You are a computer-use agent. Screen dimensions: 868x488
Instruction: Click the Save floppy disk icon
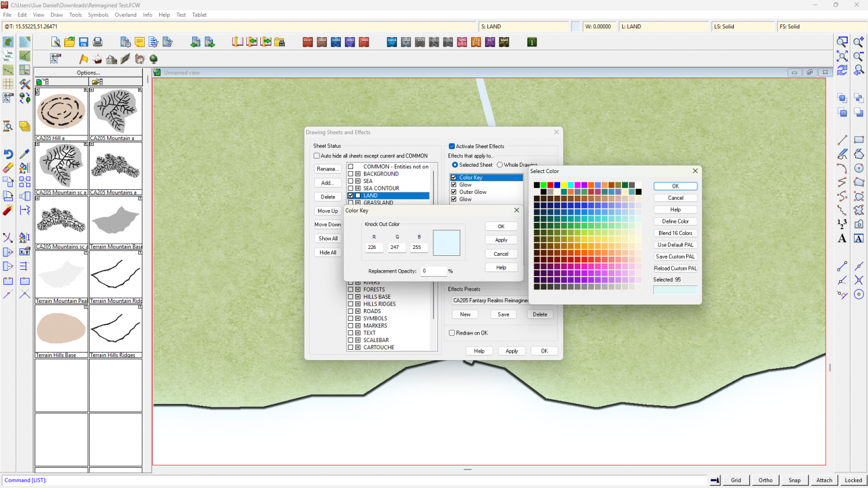coord(83,42)
